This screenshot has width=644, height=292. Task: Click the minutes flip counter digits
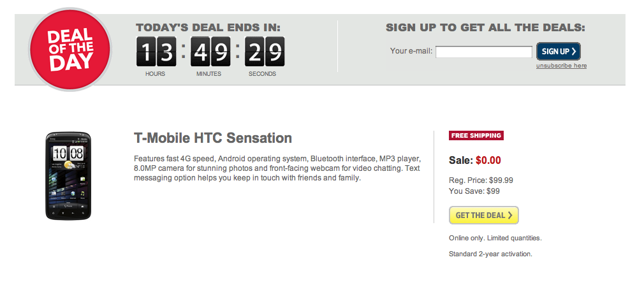pos(210,52)
